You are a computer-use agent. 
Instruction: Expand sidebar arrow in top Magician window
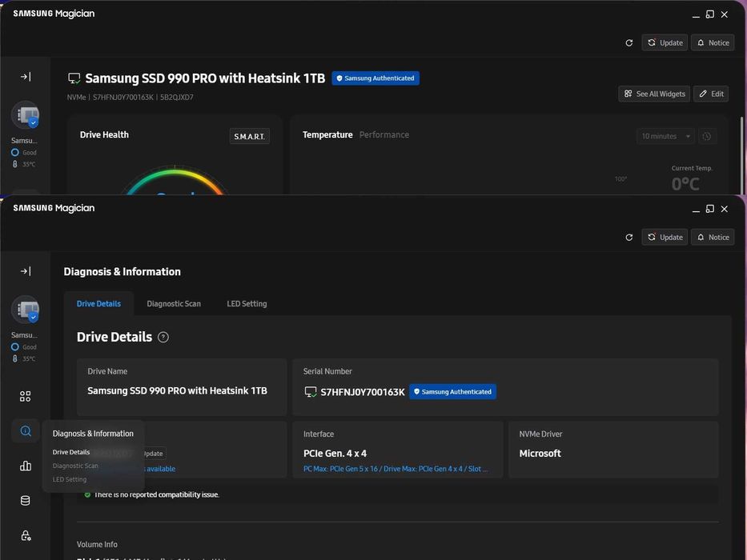click(26, 77)
